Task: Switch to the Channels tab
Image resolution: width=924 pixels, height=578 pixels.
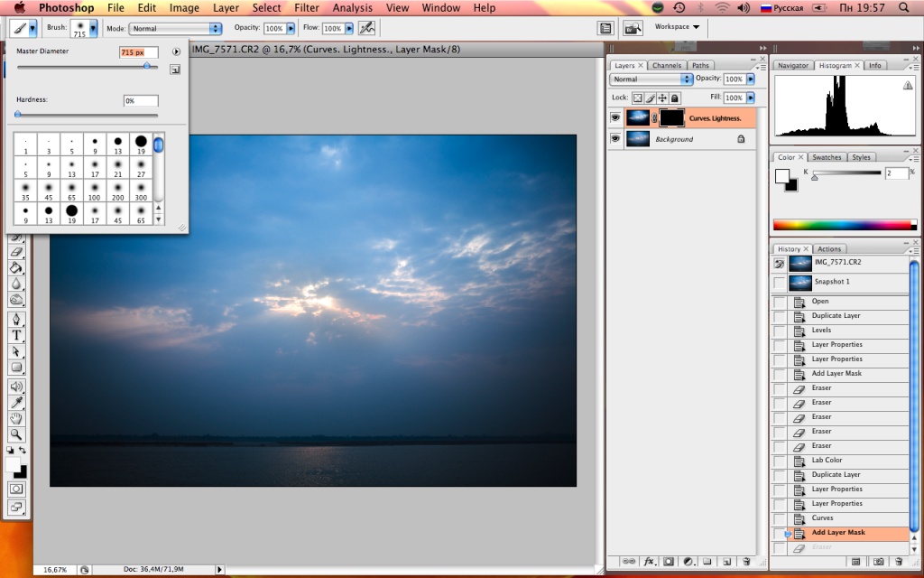Action: point(667,65)
